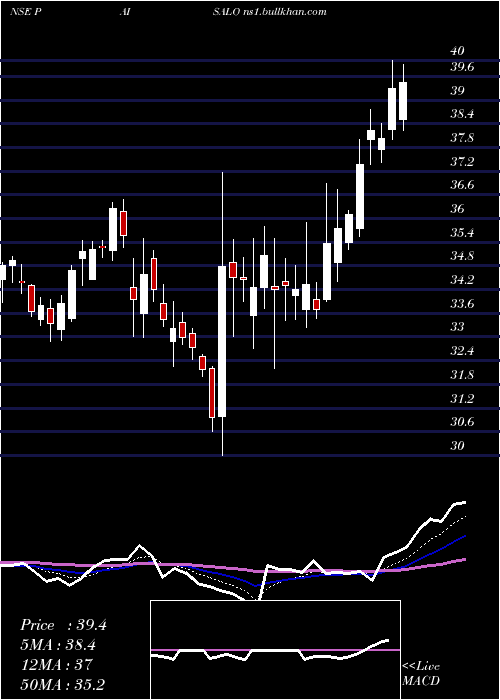This screenshot has height=700, width=500.
Task: Click the 40 price axis label
Action: pos(458,51)
